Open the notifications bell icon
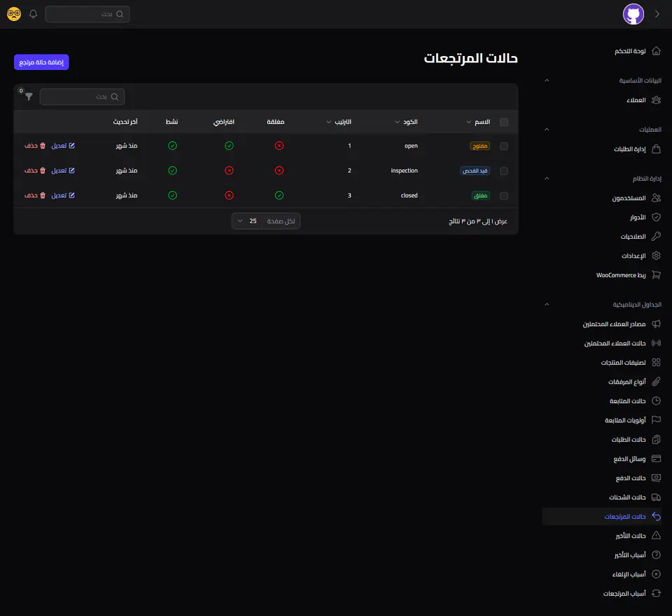Image resolution: width=672 pixels, height=616 pixels. 33,14
